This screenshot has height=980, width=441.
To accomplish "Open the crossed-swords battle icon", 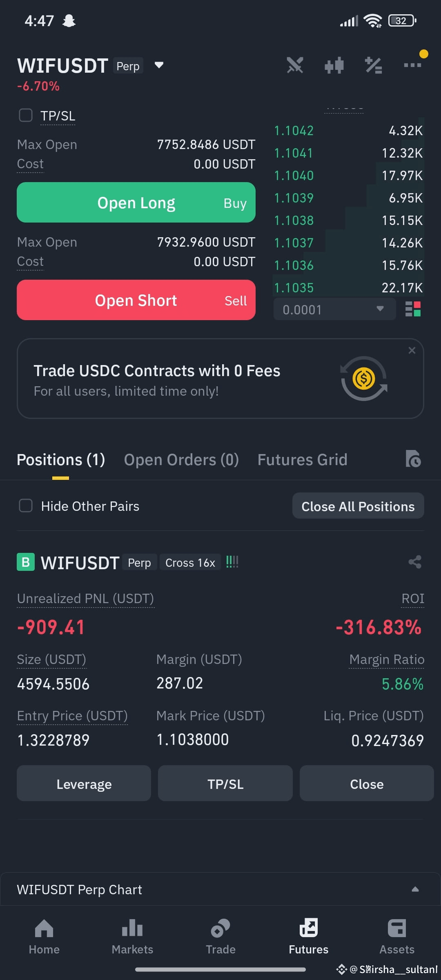I will [295, 65].
